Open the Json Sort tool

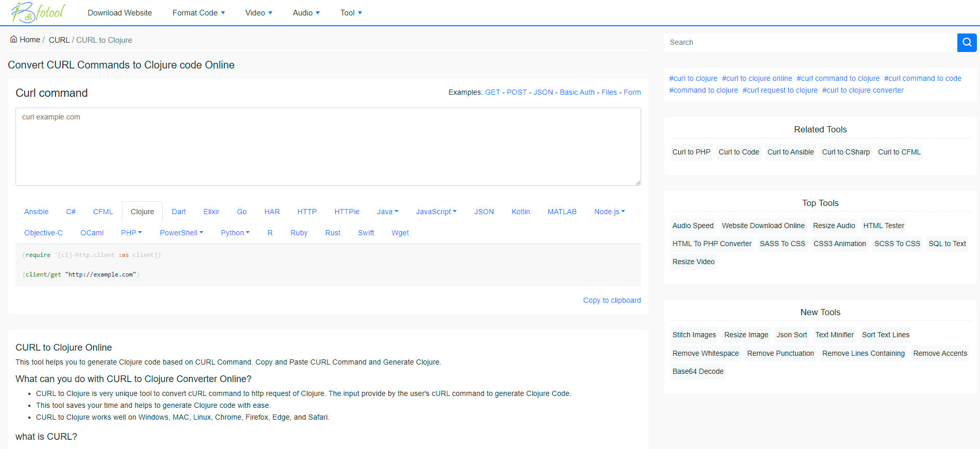coord(792,335)
